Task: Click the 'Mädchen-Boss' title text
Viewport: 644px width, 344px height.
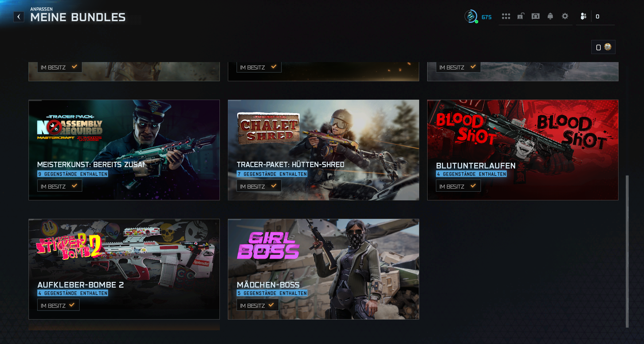Action: pyautogui.click(x=268, y=285)
